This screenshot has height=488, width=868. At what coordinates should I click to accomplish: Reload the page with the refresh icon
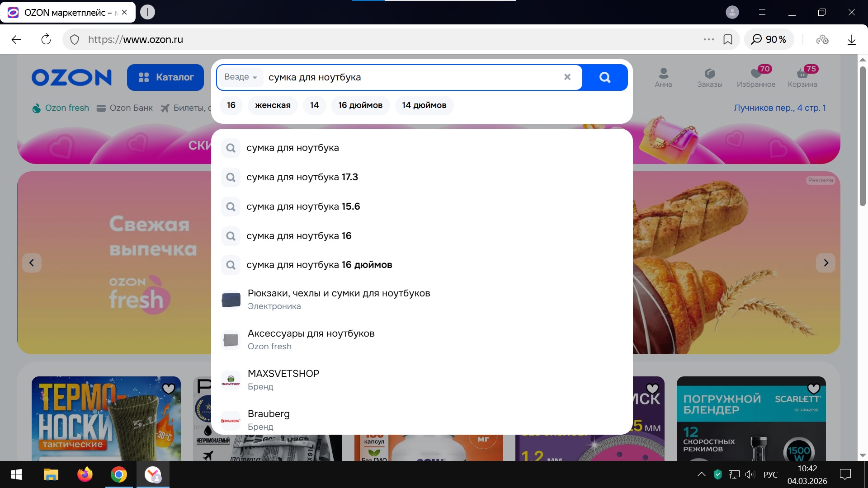click(46, 39)
